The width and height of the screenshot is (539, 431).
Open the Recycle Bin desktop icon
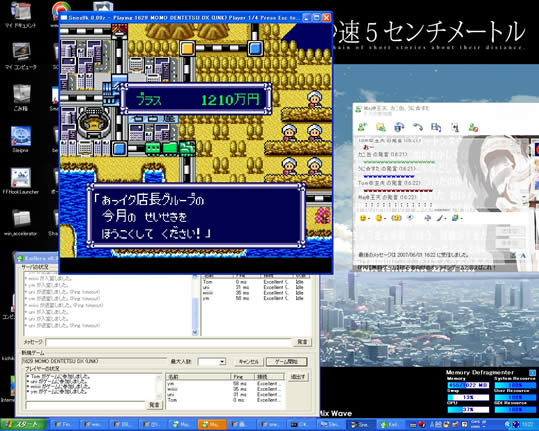pos(21,97)
